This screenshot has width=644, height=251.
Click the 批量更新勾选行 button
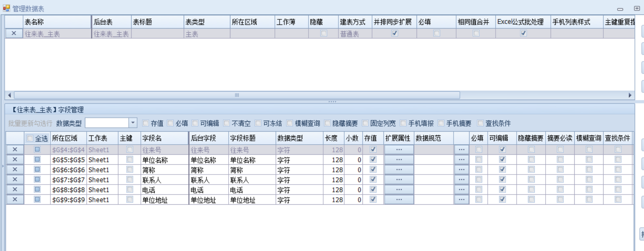pos(30,124)
